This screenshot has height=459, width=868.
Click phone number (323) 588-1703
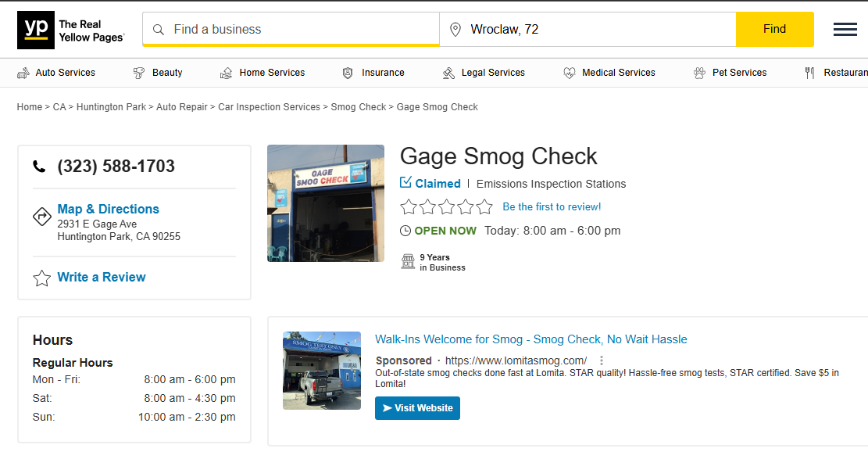[x=116, y=166]
